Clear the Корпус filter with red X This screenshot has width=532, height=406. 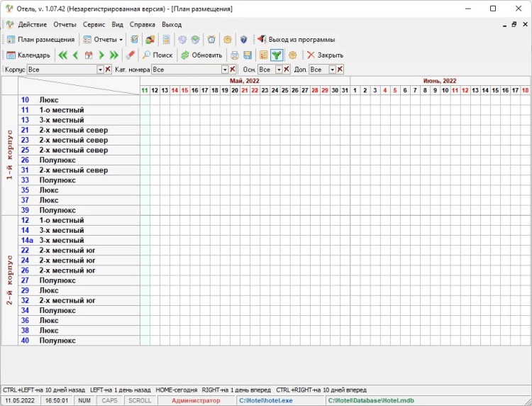[108, 70]
